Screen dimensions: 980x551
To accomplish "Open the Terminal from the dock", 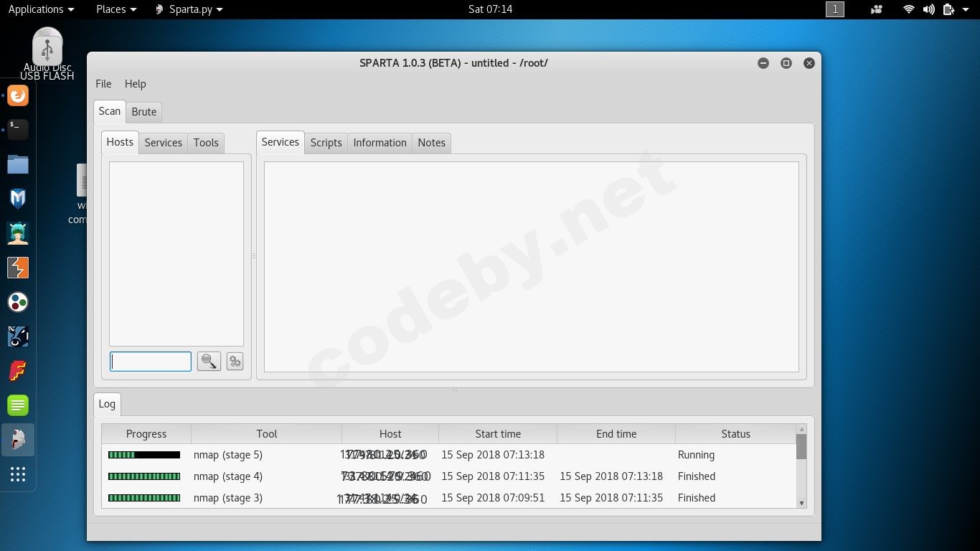I will (x=18, y=130).
